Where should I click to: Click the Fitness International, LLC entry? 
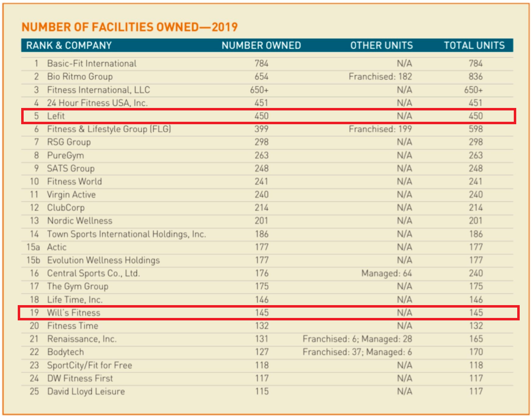(99, 90)
